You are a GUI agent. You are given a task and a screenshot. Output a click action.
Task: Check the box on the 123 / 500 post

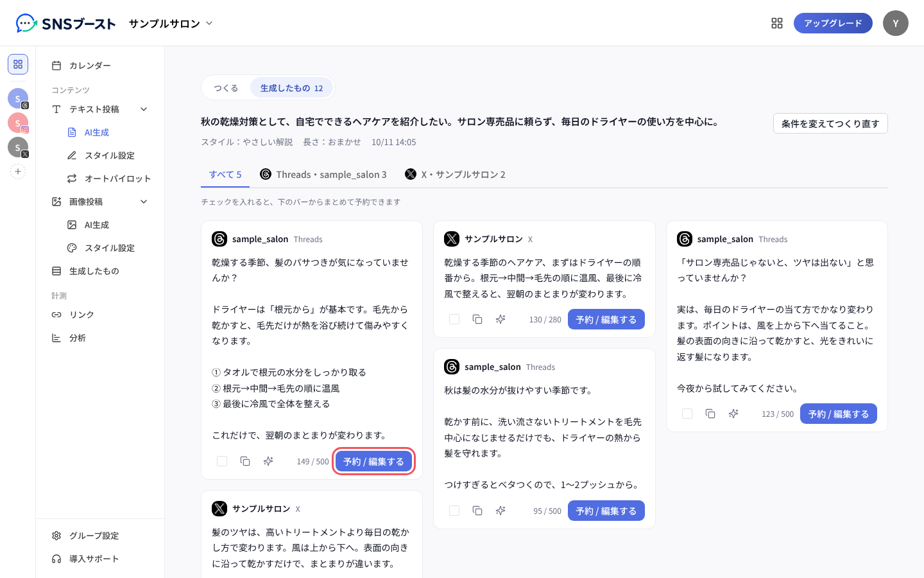coord(687,414)
